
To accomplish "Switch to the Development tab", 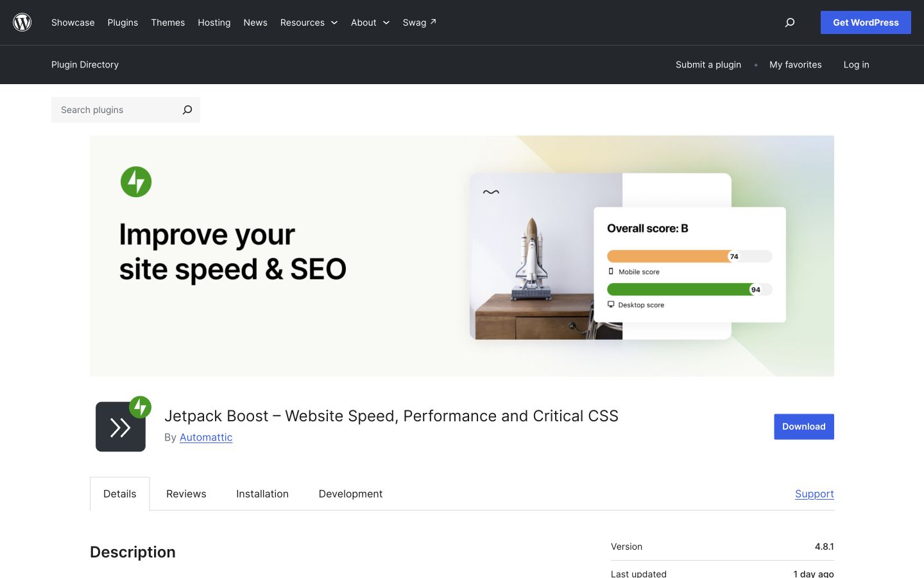I will (x=350, y=494).
